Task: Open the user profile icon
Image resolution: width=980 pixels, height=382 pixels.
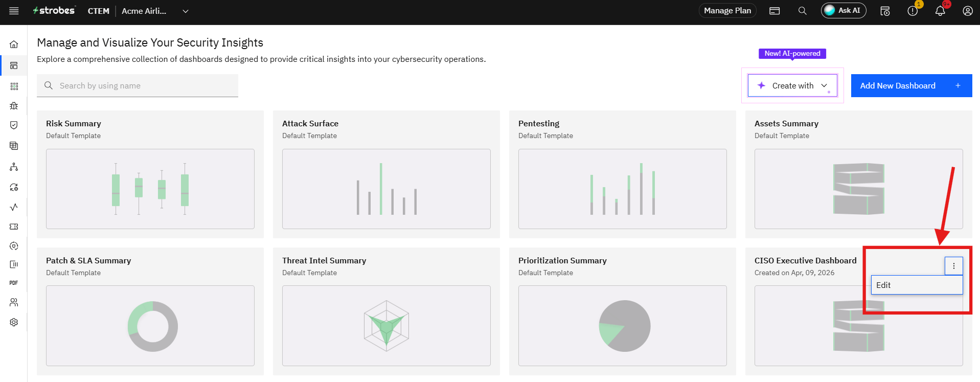Action: click(x=968, y=11)
